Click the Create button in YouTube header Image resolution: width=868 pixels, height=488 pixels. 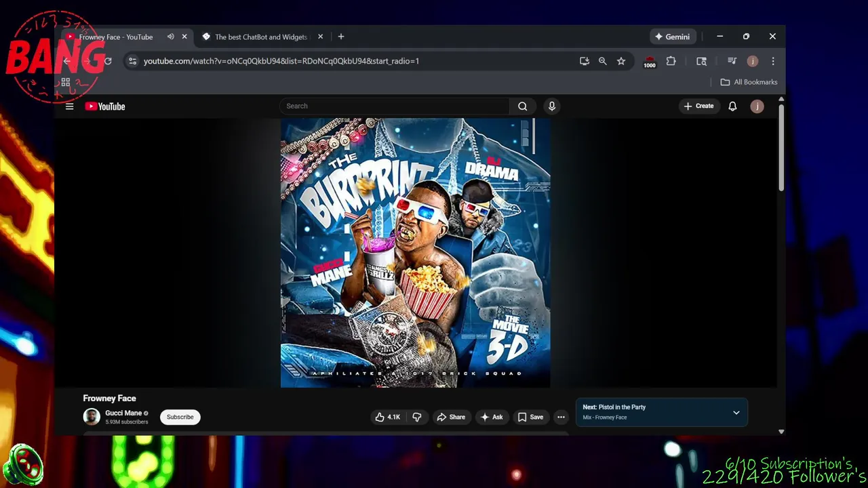(698, 106)
